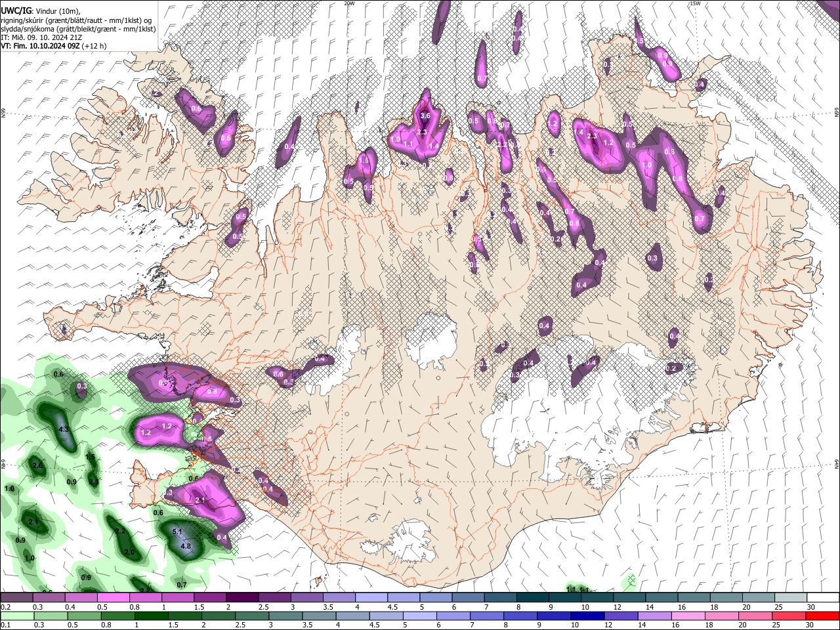Click the 15W longitude label on the top edge
840x630 pixels.
(x=695, y=3)
